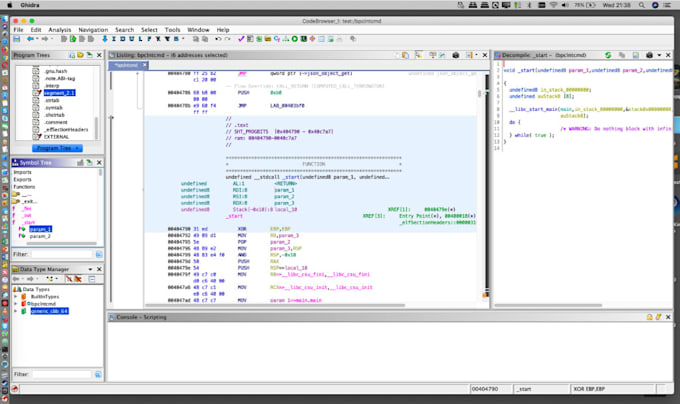Image resolution: width=680 pixels, height=404 pixels.
Task: Switch to the bpcIntcmd listing tab
Action: coord(127,64)
